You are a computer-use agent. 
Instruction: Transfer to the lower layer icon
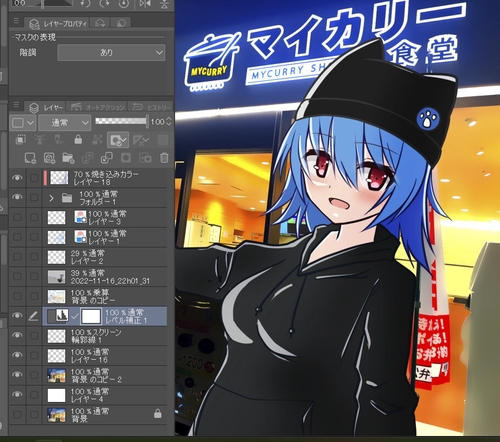88,158
